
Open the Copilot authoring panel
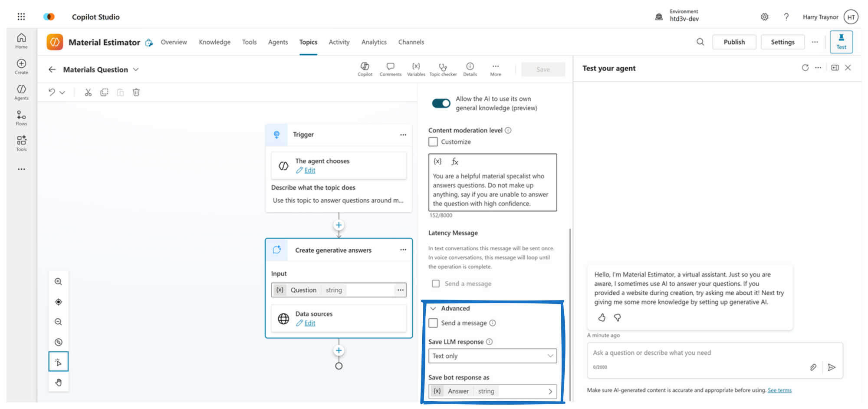pos(365,69)
